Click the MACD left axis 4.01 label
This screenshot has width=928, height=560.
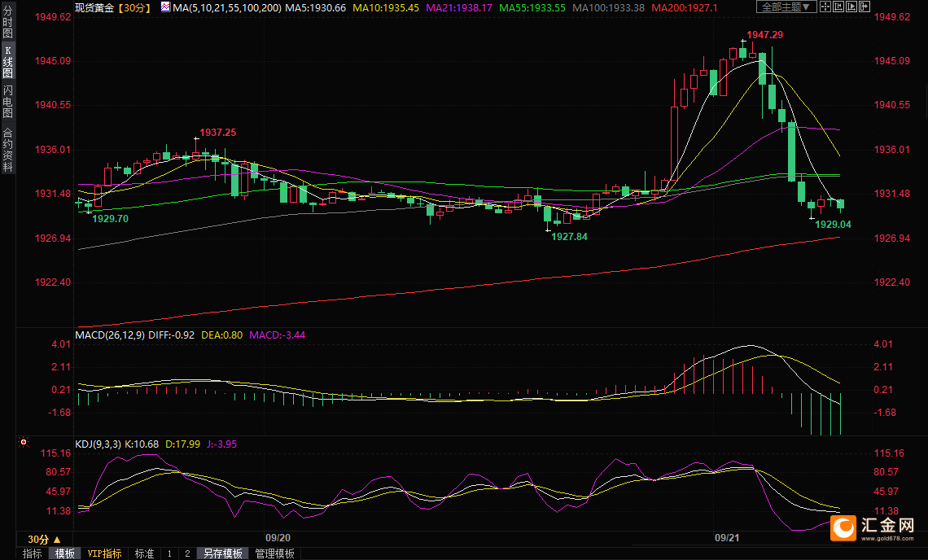click(61, 344)
